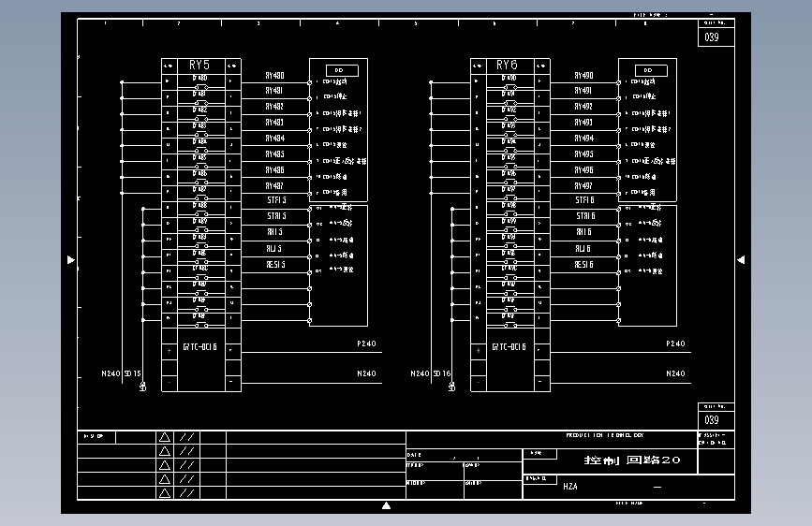
Task: Select the RY494 wire label beside RY6
Action: click(583, 139)
